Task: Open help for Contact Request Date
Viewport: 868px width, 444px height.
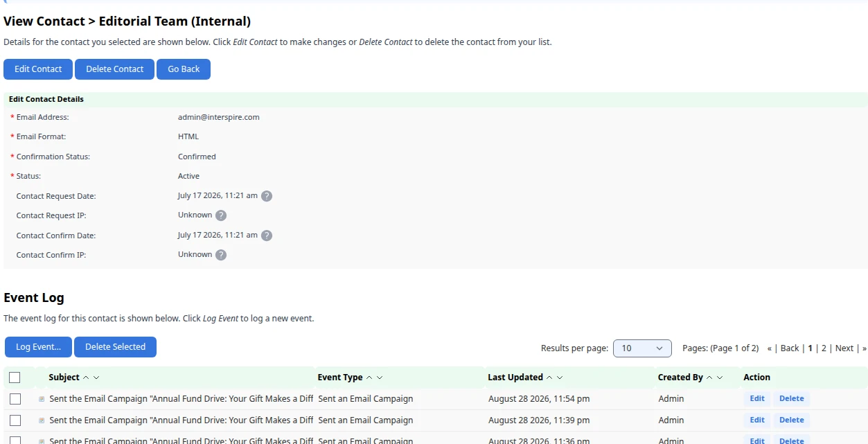Action: [267, 196]
